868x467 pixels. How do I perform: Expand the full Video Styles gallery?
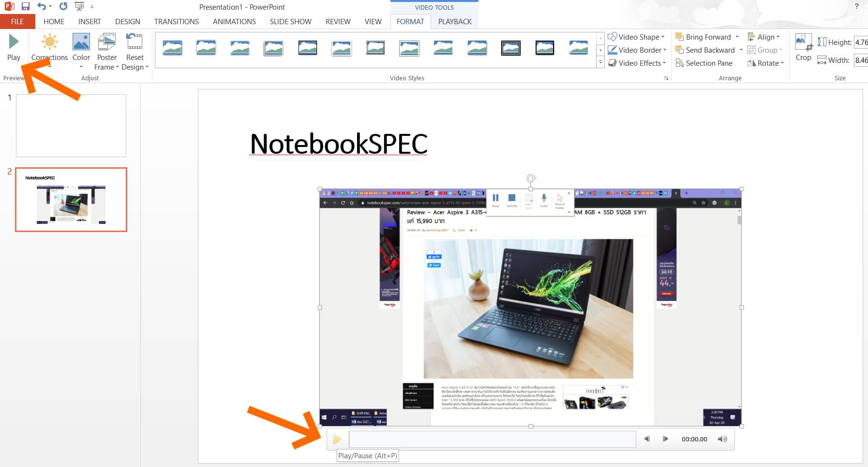click(x=600, y=62)
